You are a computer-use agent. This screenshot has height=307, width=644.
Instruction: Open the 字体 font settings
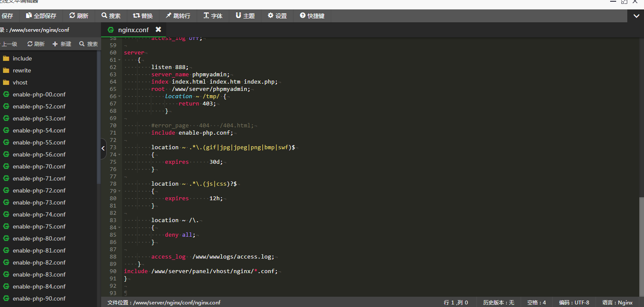pyautogui.click(x=213, y=16)
